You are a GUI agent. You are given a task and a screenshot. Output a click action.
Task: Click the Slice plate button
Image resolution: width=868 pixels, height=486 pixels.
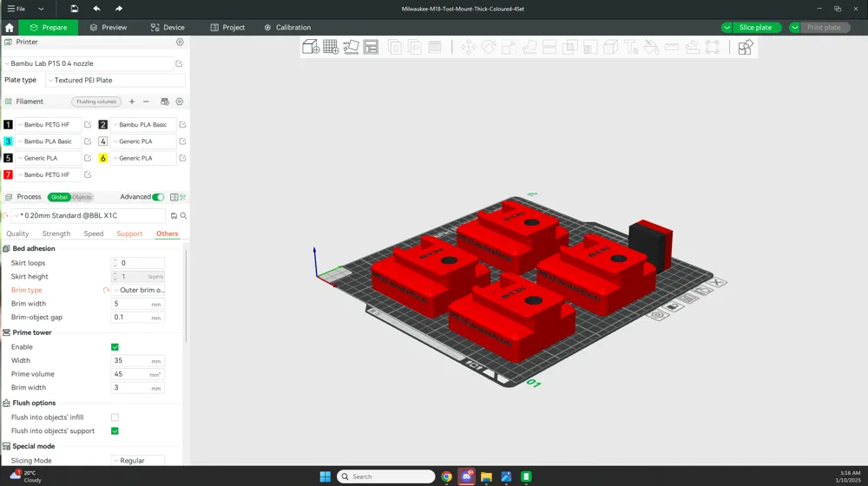755,27
